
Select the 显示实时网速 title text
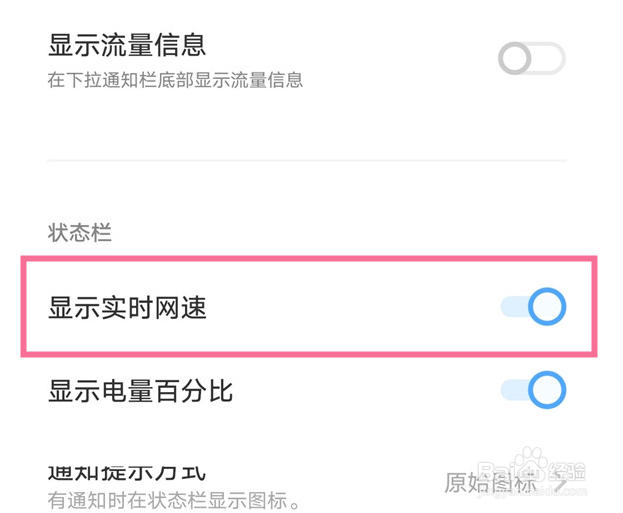click(127, 308)
